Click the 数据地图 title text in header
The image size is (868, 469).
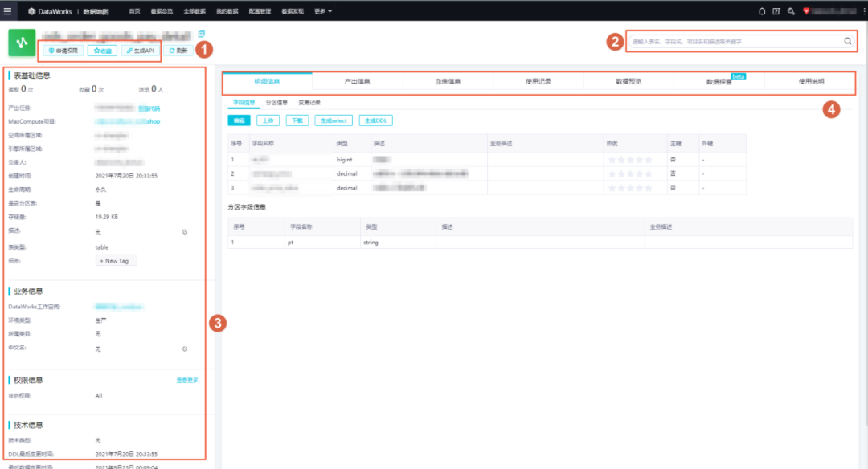[x=96, y=11]
